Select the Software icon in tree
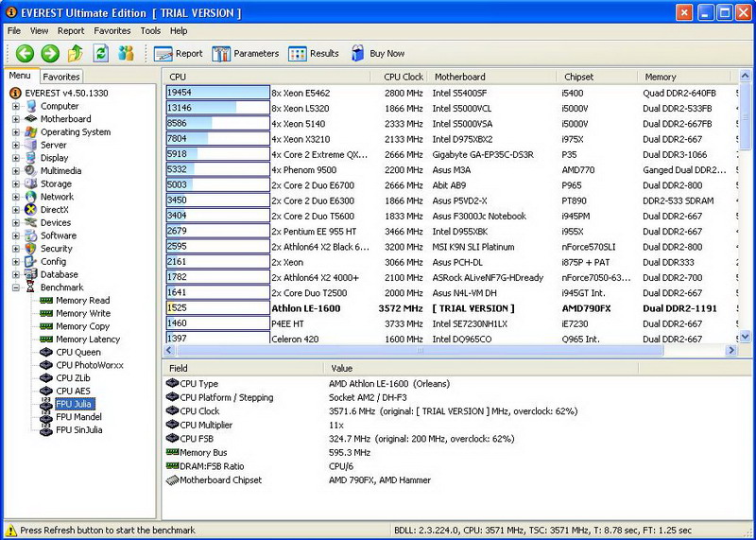 (31, 235)
